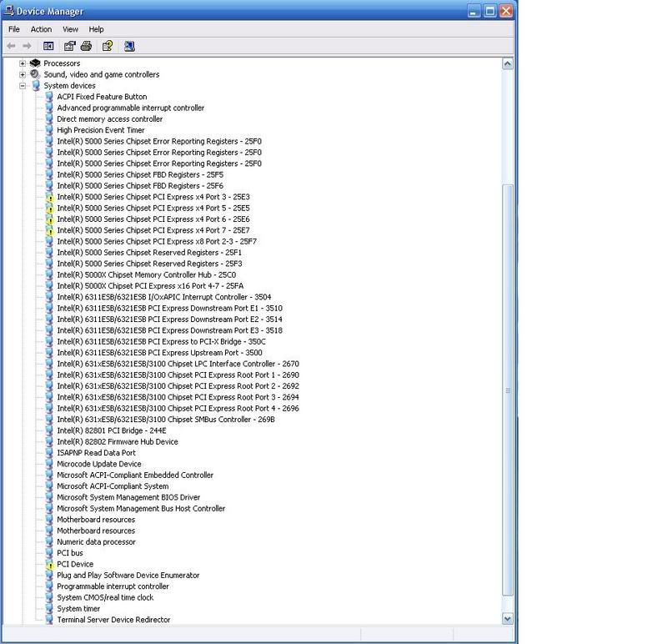Expand the Processors node
The width and height of the screenshot is (667, 644).
[x=23, y=63]
